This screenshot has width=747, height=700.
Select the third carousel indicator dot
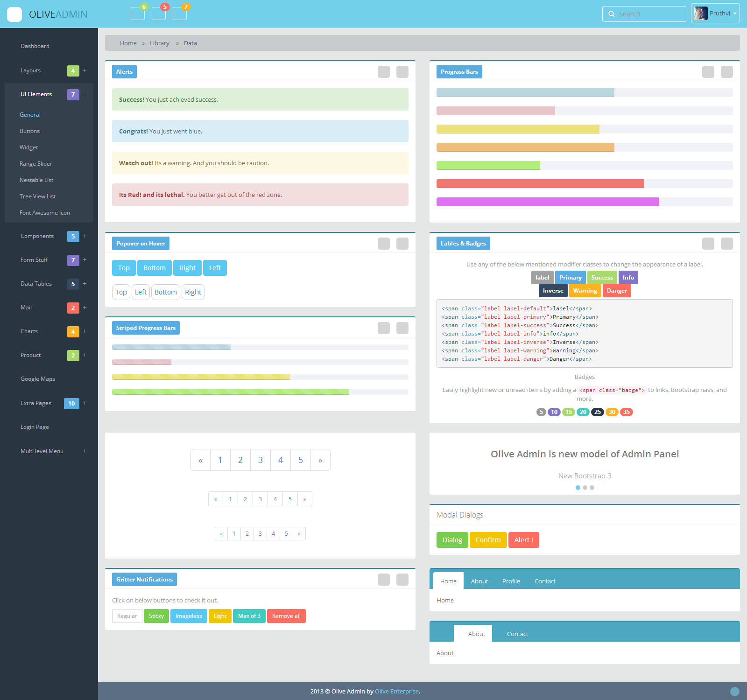tap(592, 488)
